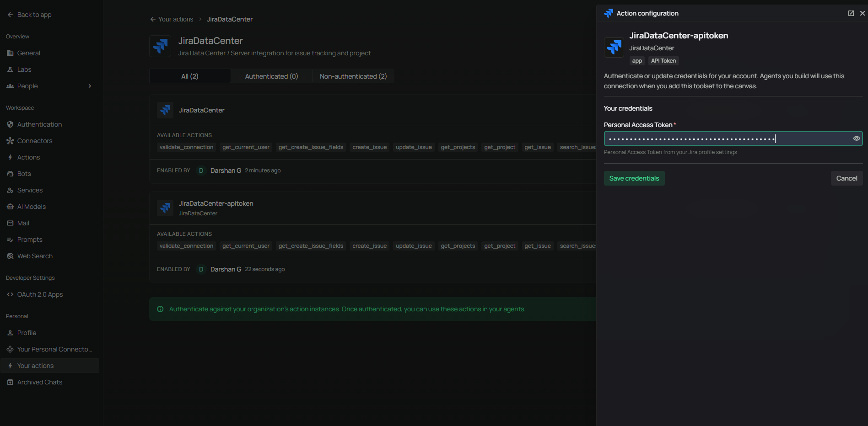Select Your Personal Connectors icon
This screenshot has width=868, height=426.
click(10, 349)
